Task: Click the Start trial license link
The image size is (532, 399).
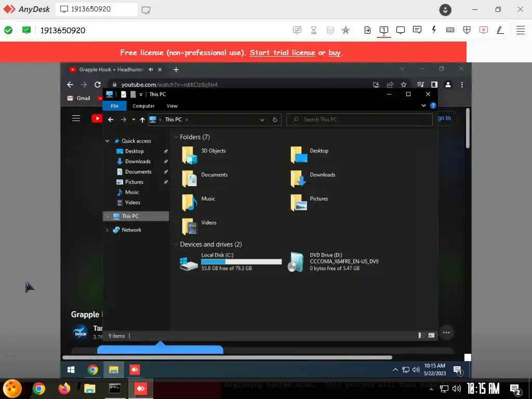Action: [x=282, y=52]
